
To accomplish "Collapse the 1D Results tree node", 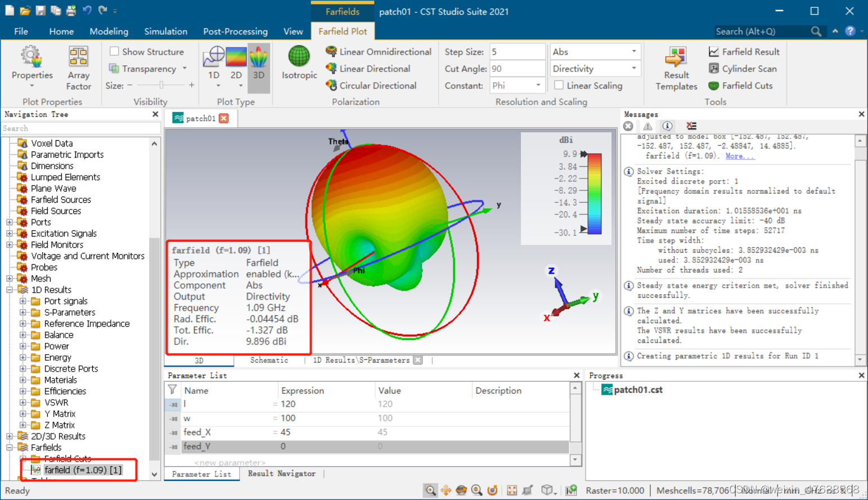I will tap(10, 290).
